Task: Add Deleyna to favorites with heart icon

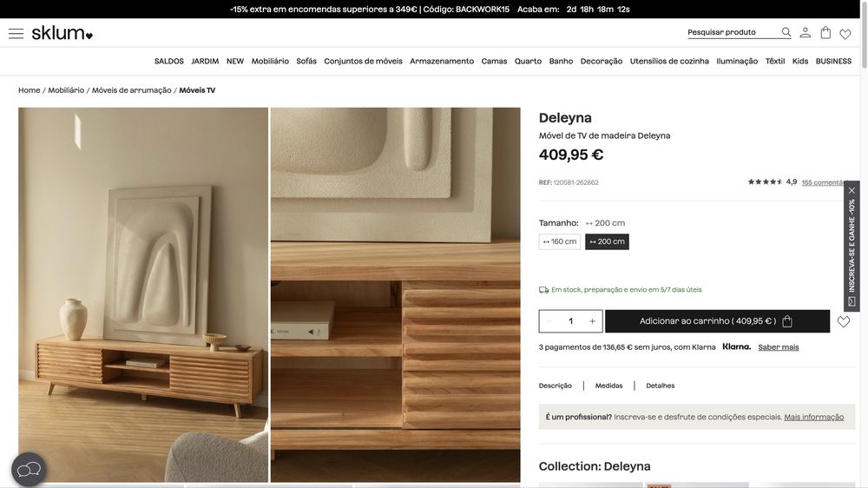Action: [843, 322]
